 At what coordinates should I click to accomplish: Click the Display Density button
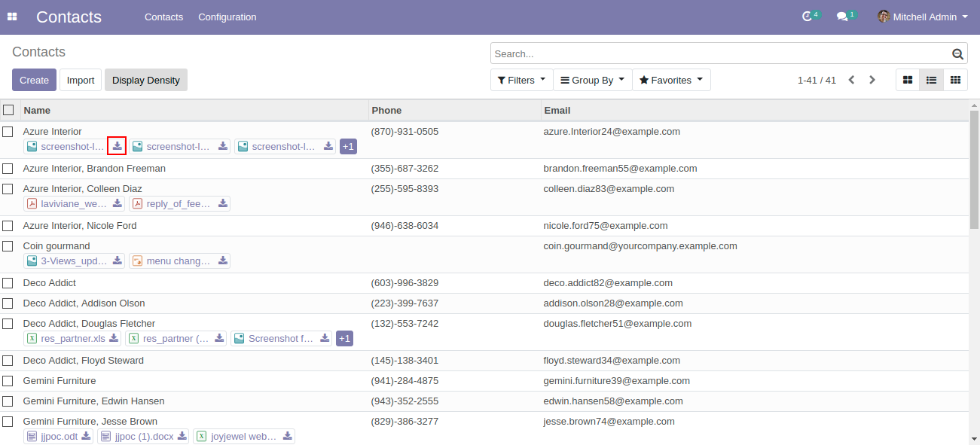pyautogui.click(x=146, y=80)
